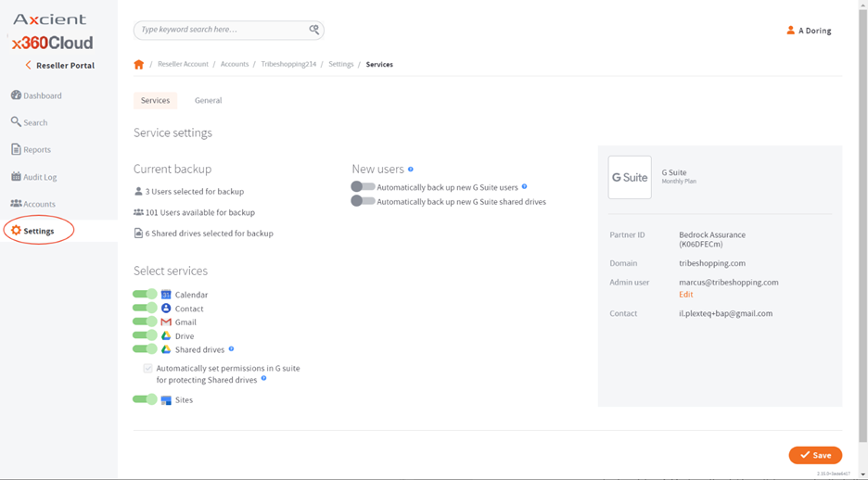Viewport: 868px width, 480px height.
Task: Open Audit Log in the sidebar
Action: point(39,177)
